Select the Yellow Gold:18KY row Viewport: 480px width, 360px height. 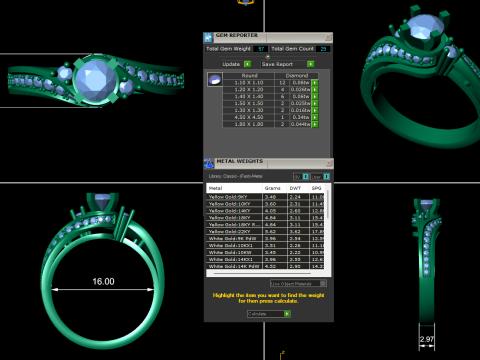265,218
